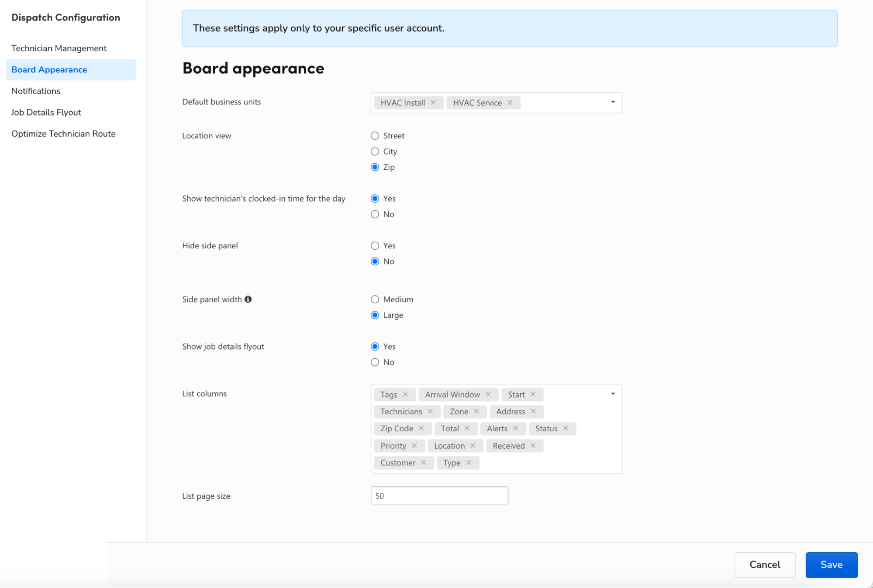The image size is (873, 588).
Task: Open the List columns dropdown
Action: tap(613, 393)
